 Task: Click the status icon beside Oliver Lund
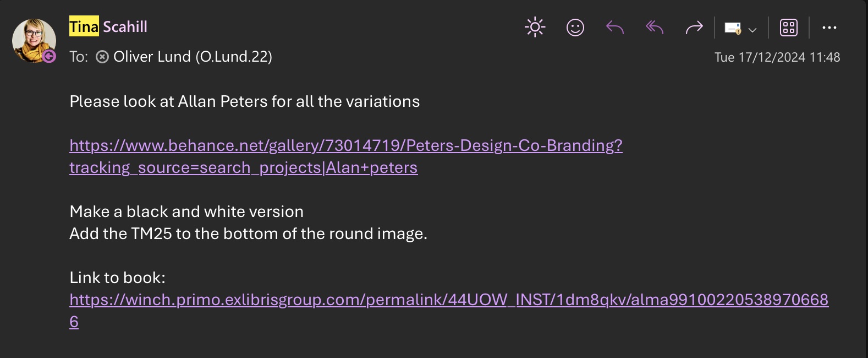[102, 57]
